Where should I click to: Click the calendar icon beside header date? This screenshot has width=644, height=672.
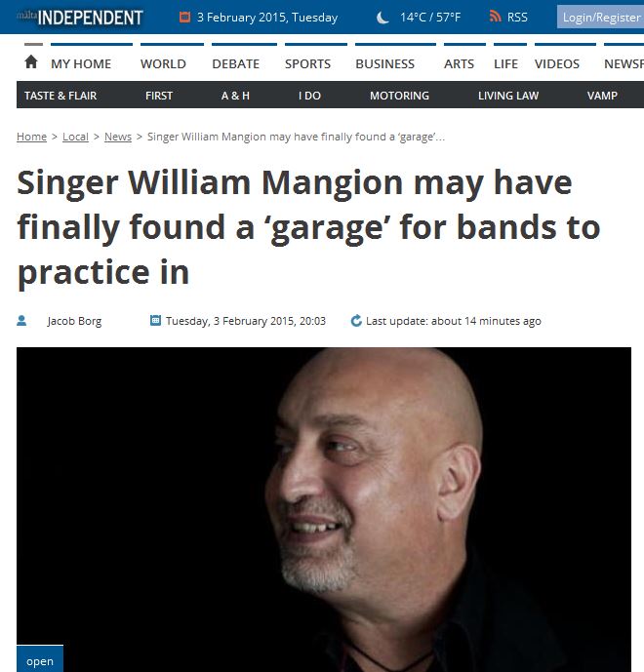point(184,18)
